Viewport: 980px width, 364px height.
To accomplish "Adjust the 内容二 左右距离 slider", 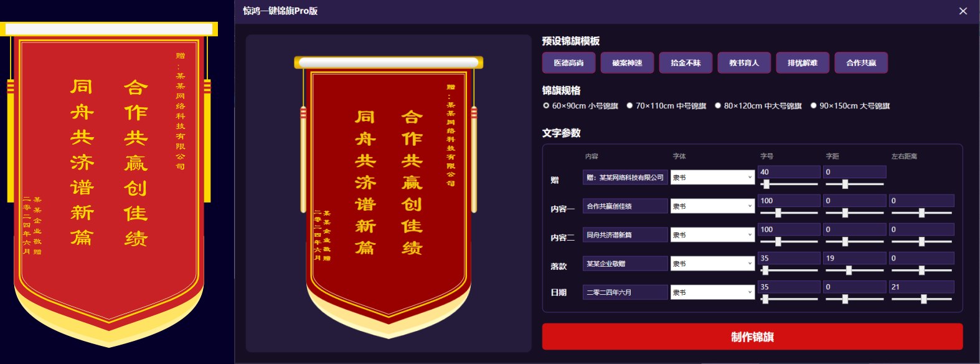I will click(921, 242).
